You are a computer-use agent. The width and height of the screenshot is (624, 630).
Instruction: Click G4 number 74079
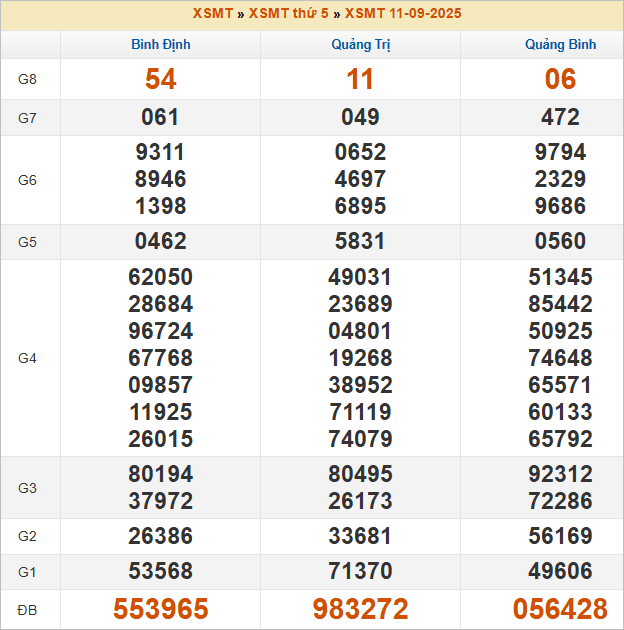pos(360,439)
